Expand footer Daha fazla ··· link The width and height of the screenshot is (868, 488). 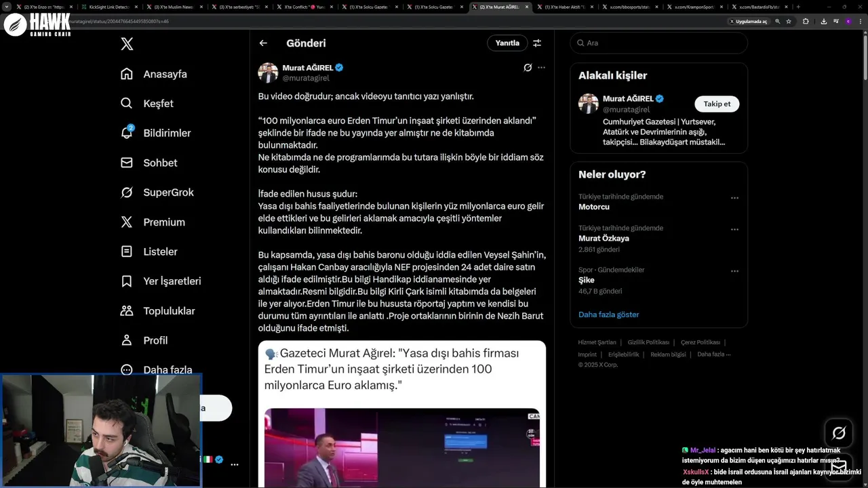click(x=714, y=354)
